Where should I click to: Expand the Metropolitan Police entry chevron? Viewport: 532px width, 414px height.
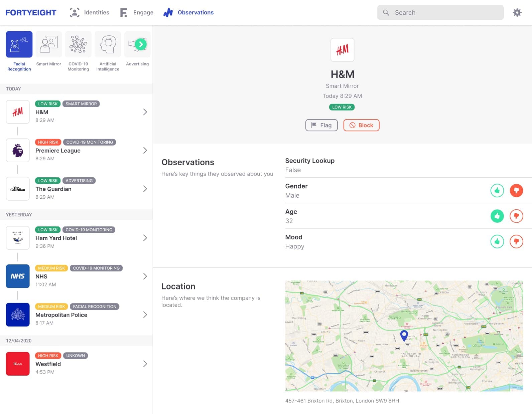(145, 315)
